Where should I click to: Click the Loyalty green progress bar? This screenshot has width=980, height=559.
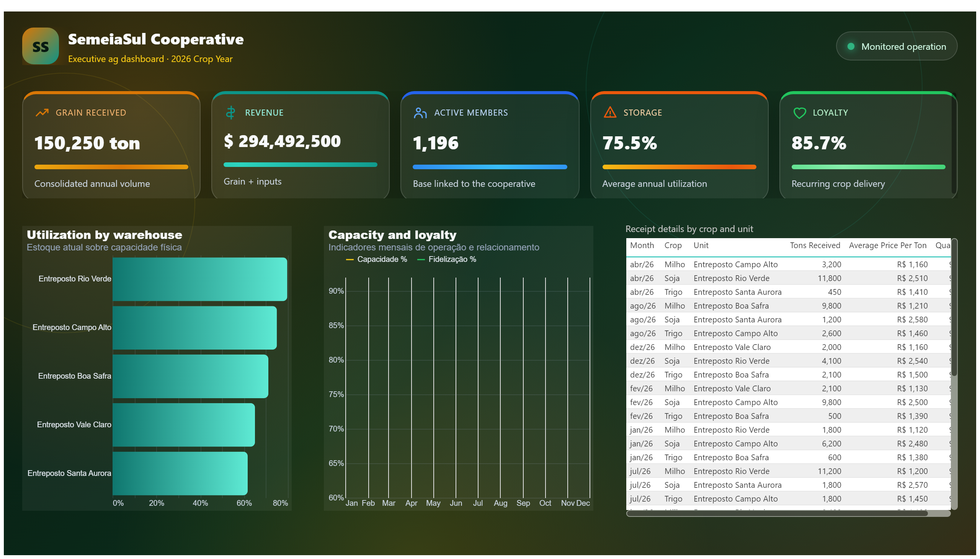[868, 167]
